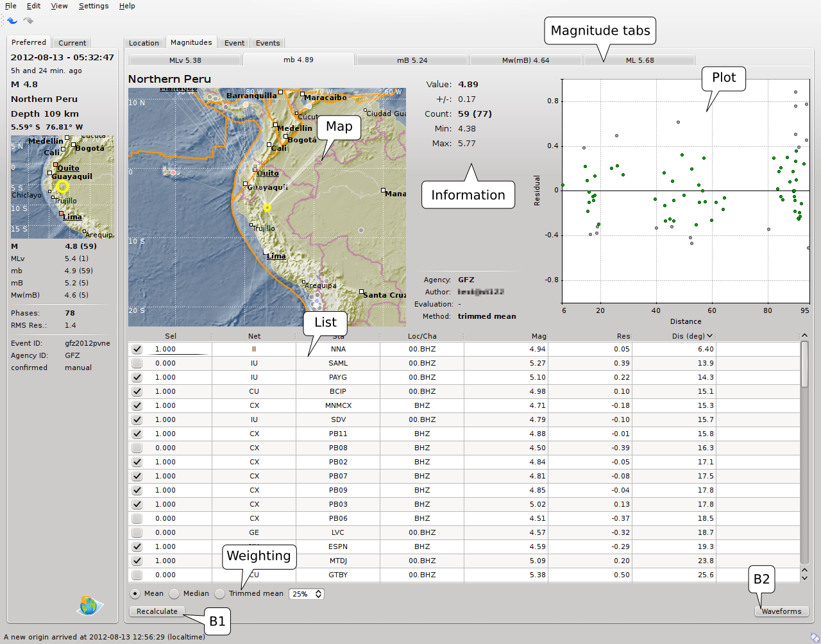This screenshot has height=644, width=821.
Task: Enable the SAML station checkbox
Action: tap(137, 363)
